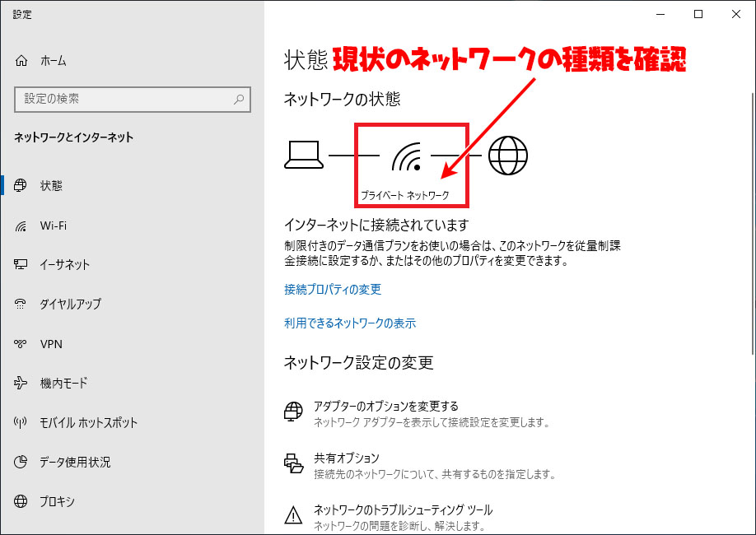Click 接続プロパティの変更 link
The height and width of the screenshot is (535, 756).
pyautogui.click(x=333, y=289)
